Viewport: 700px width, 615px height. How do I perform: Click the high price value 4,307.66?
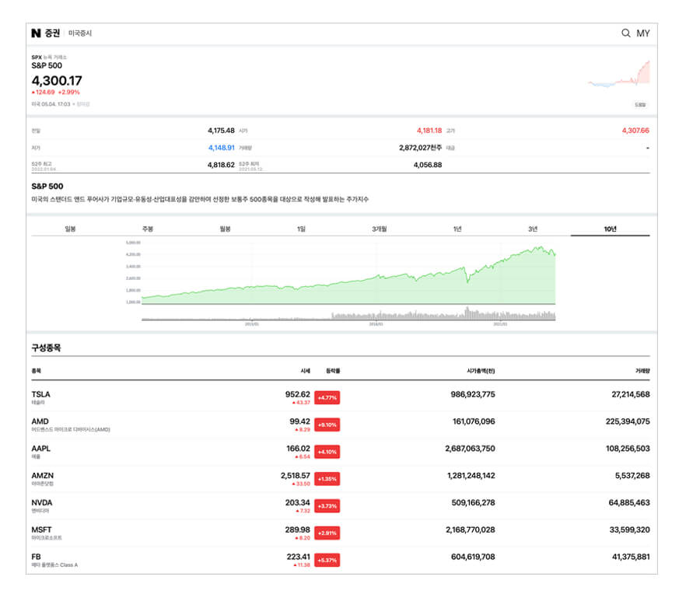[635, 131]
